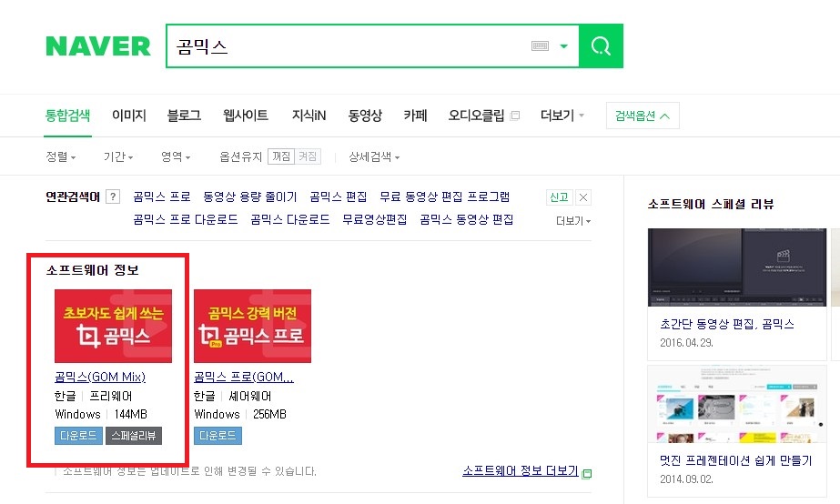Click the 곰믹스 red banner thumbnail

coord(113,327)
